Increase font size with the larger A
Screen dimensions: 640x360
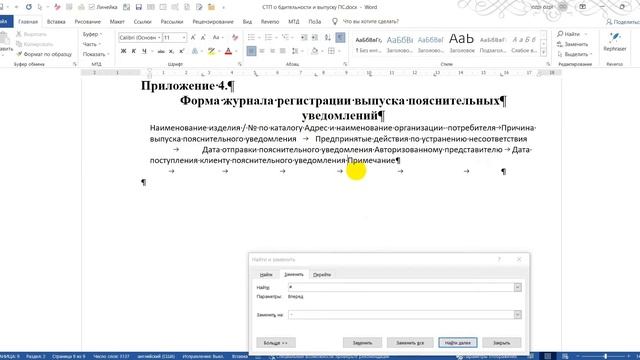point(193,38)
